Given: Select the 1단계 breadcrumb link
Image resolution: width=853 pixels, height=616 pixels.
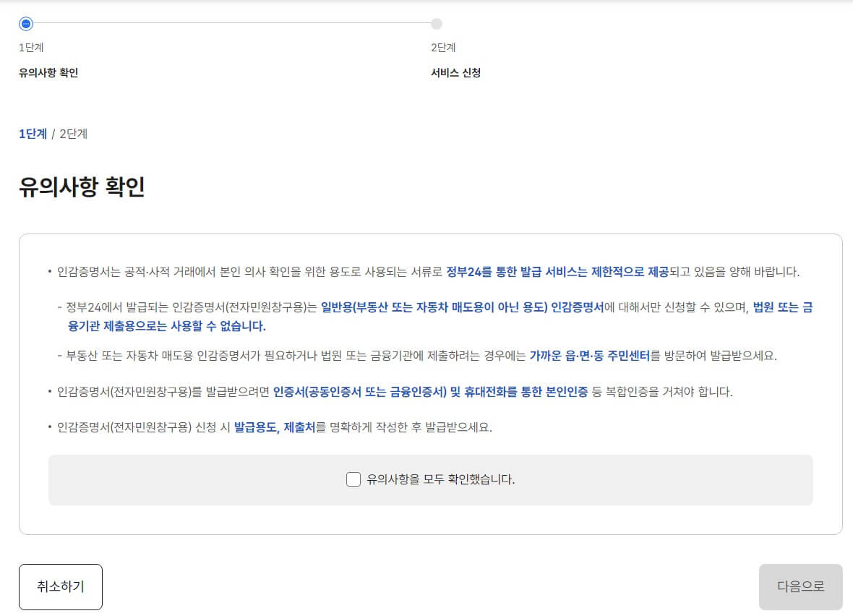Looking at the screenshot, I should (32, 133).
